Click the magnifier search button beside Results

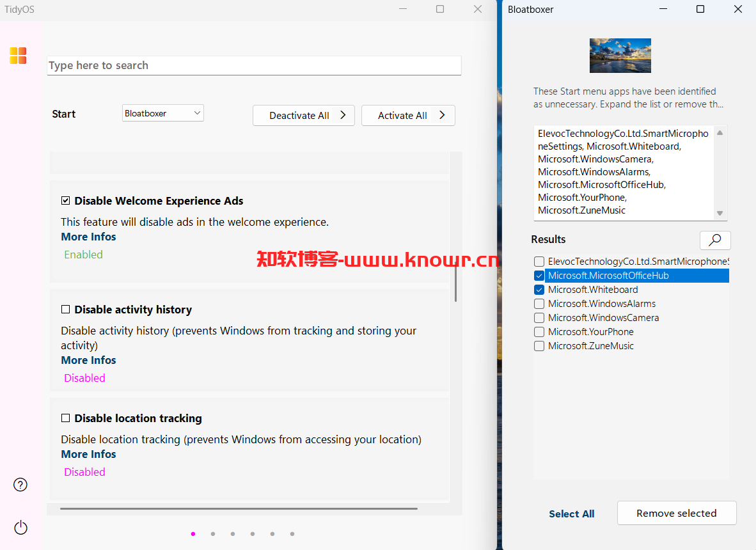[715, 240]
